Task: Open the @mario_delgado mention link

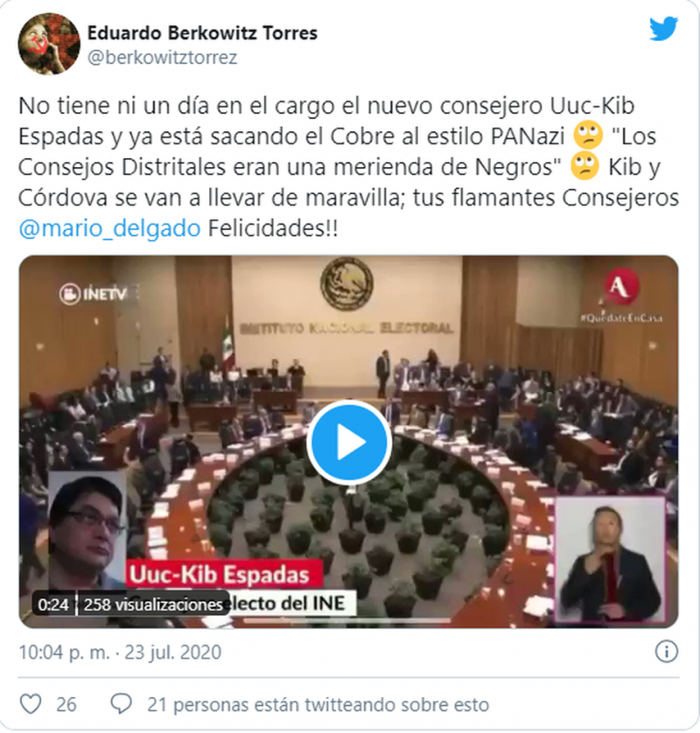Action: tap(109, 228)
